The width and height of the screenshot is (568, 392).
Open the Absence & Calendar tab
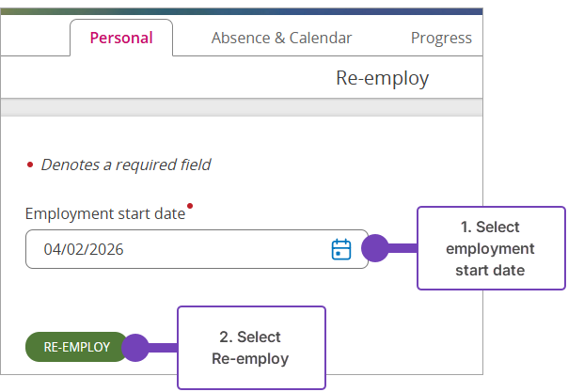[281, 39]
